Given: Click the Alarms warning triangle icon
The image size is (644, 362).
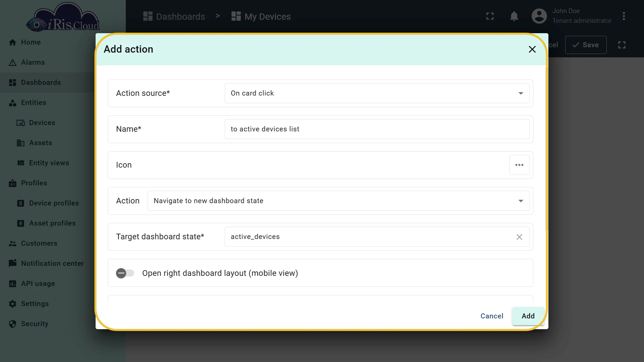Looking at the screenshot, I should point(12,62).
